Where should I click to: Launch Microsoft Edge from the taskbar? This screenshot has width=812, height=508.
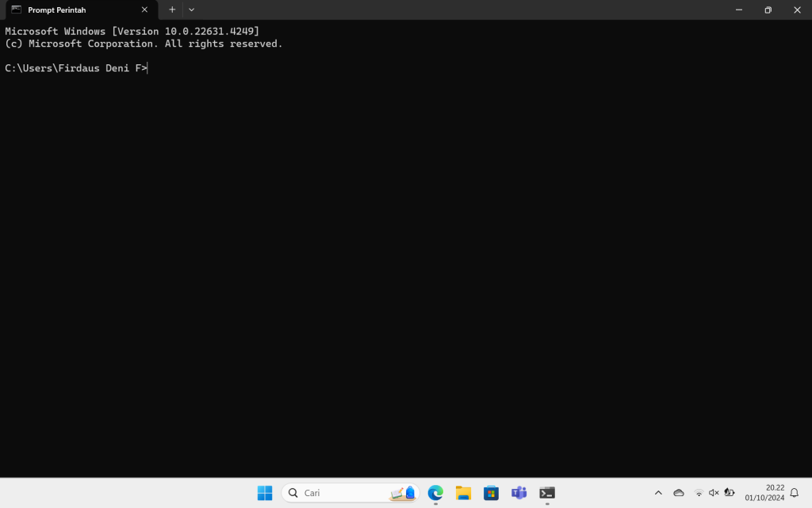coord(435,493)
